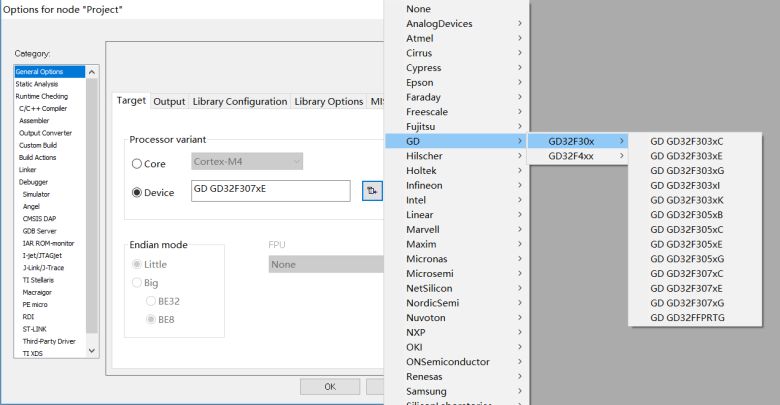Open the GD32F4xx family submenu

pos(578,156)
